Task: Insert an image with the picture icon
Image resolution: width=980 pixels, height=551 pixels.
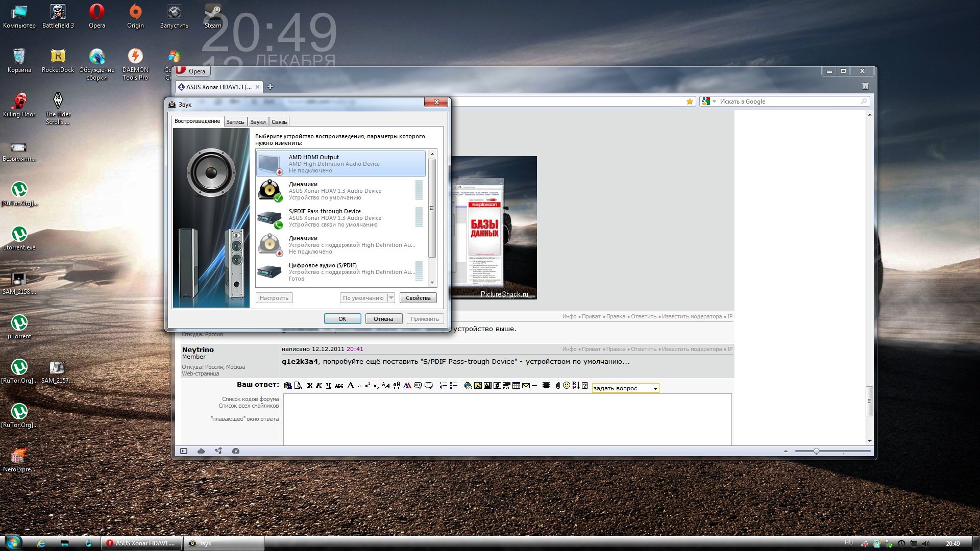Action: click(478, 386)
